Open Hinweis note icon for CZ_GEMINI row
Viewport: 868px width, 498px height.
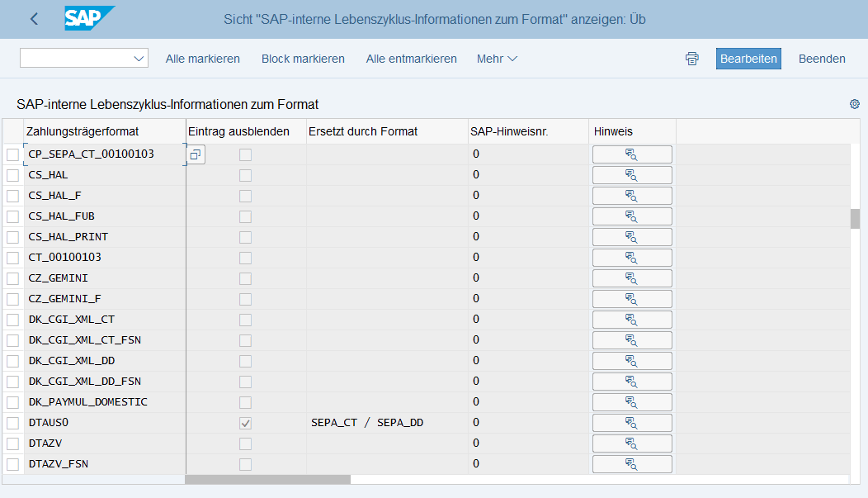[632, 278]
